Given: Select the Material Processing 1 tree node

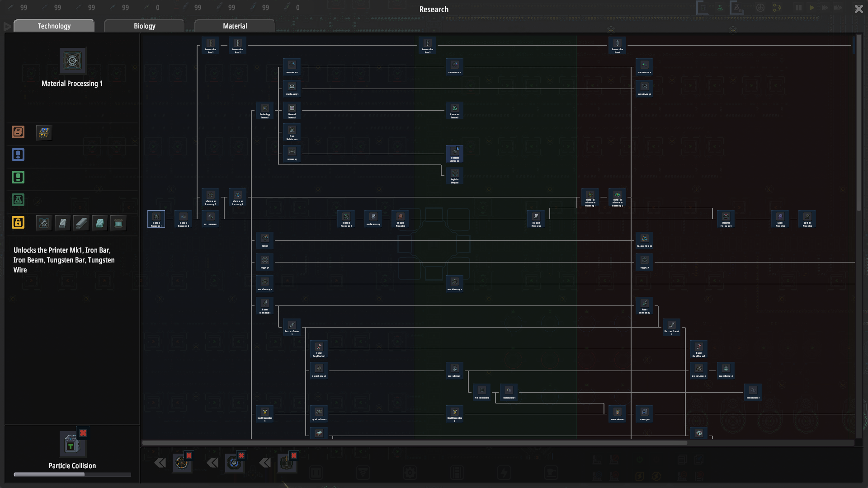Looking at the screenshot, I should click(x=156, y=219).
